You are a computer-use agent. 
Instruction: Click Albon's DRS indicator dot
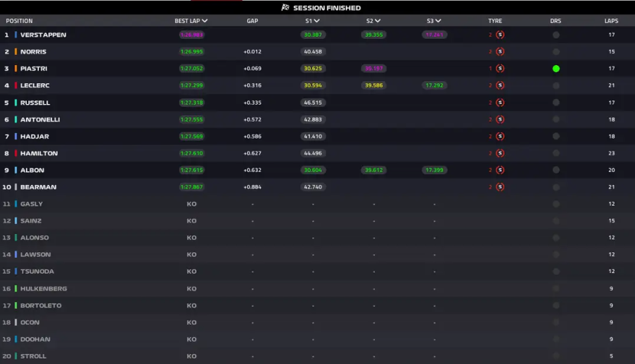[556, 170]
